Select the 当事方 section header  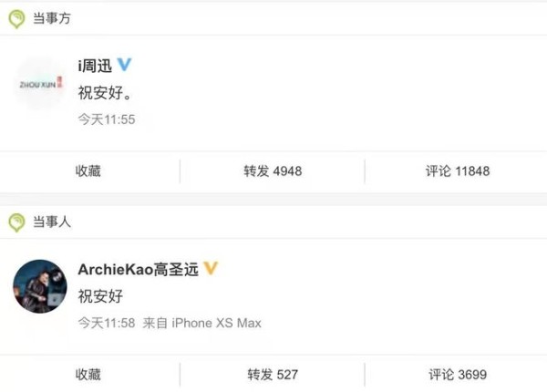click(52, 18)
